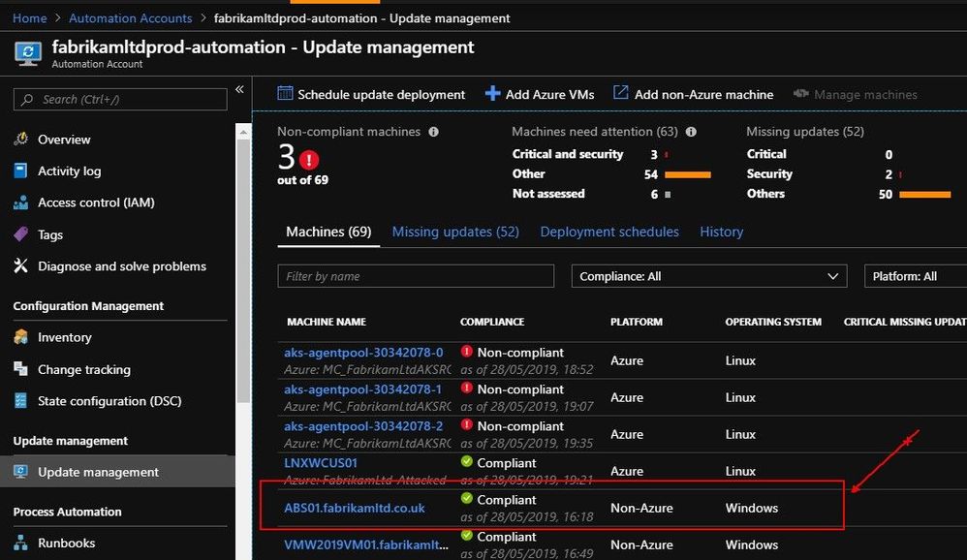Click the Change tracking icon

pos(21,369)
